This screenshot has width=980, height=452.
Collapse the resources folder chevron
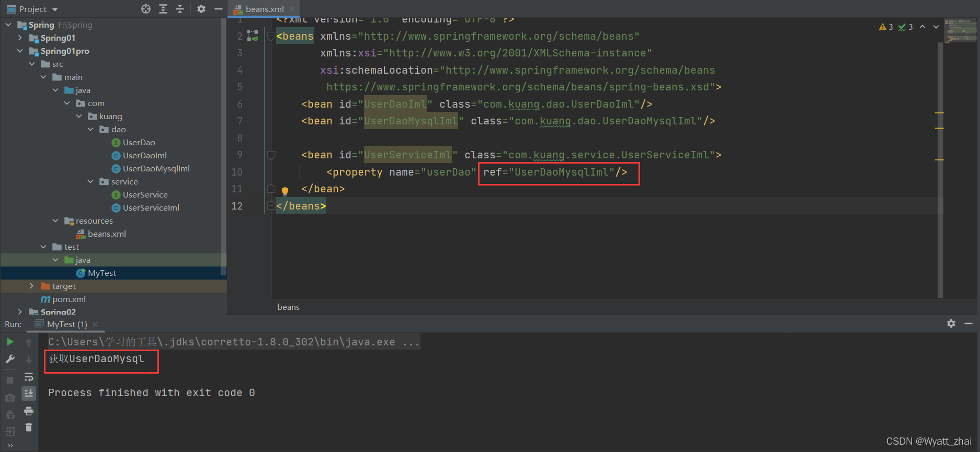tap(55, 221)
